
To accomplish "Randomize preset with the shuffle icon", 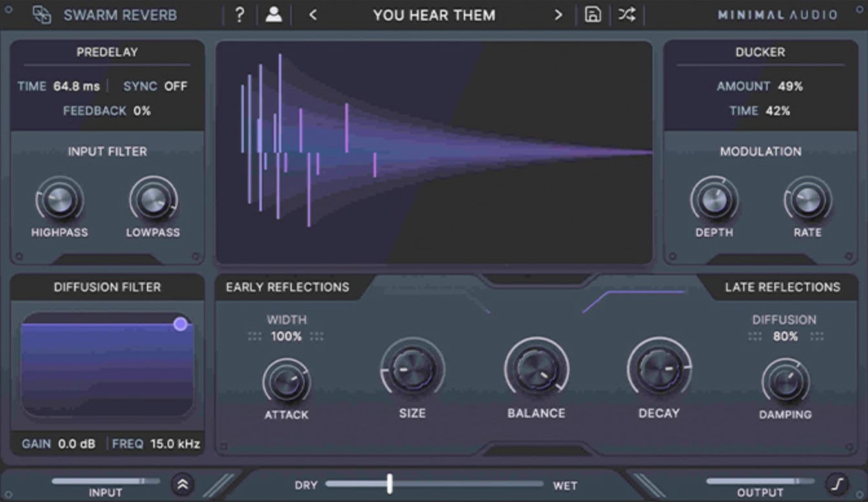I will pyautogui.click(x=627, y=15).
